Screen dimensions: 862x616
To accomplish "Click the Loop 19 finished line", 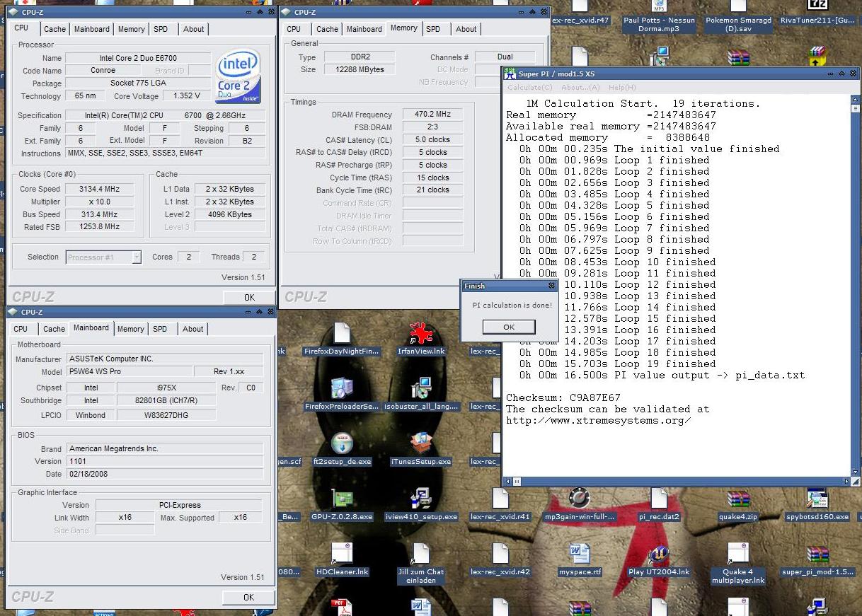I will (614, 364).
